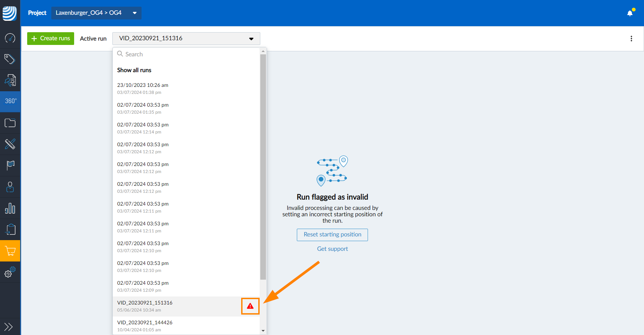The width and height of the screenshot is (644, 335).
Task: Open the person icon in the sidebar
Action: pyautogui.click(x=10, y=187)
